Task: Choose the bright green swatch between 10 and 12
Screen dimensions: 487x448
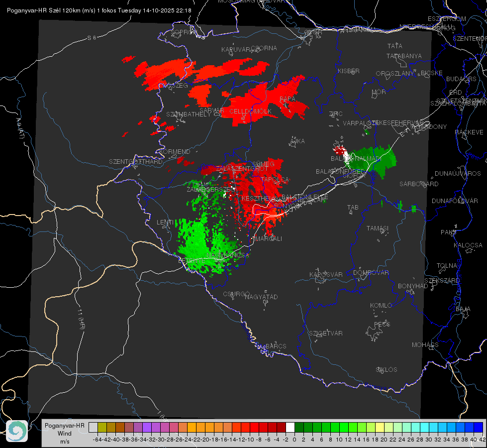Action: [x=344, y=427]
